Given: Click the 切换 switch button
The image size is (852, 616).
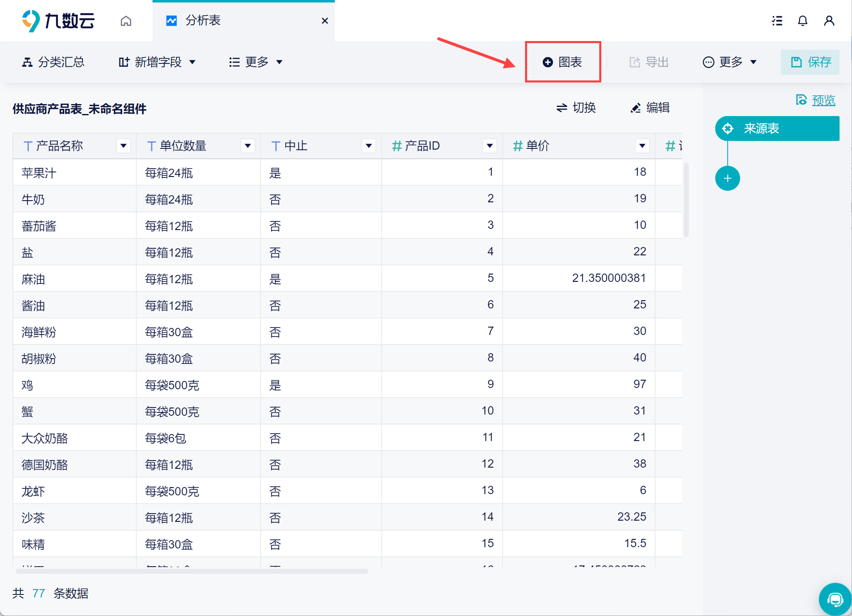Looking at the screenshot, I should pyautogui.click(x=576, y=108).
